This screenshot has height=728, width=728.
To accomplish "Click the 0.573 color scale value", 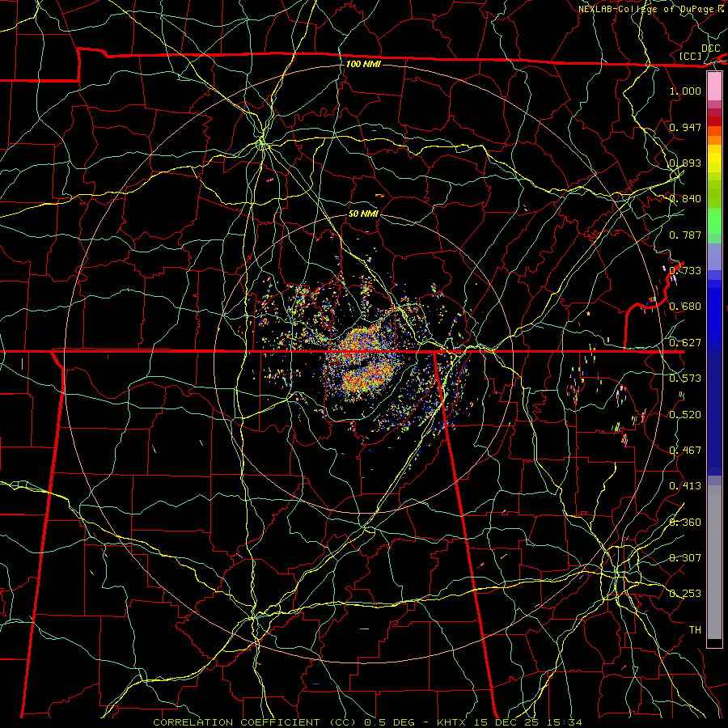I will (685, 379).
